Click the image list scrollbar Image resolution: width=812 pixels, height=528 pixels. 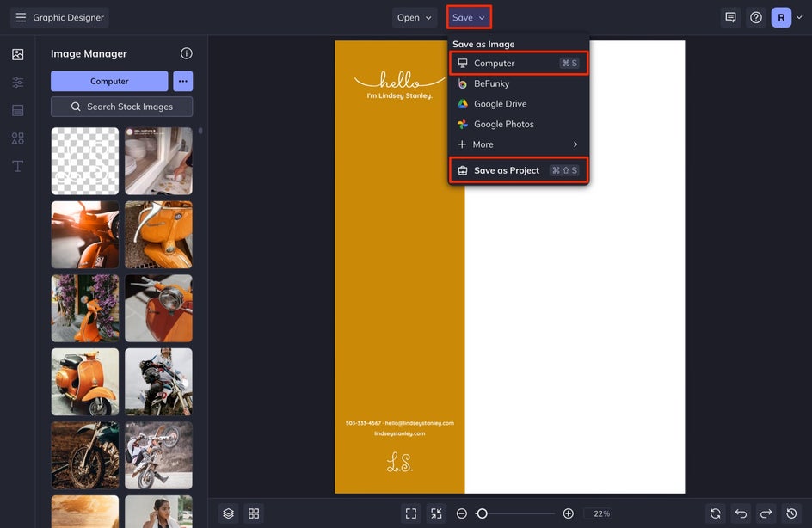point(200,131)
